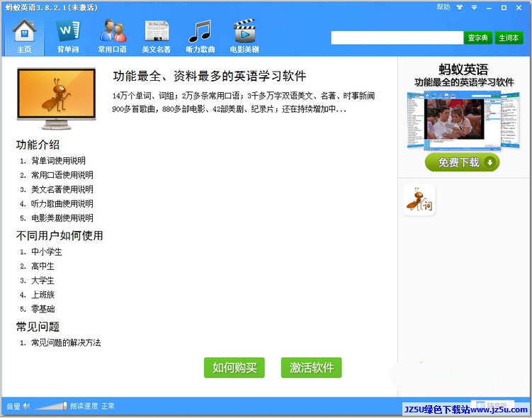532x418 pixels.
Task: Click the 免费下载 free download button
Action: (462, 162)
